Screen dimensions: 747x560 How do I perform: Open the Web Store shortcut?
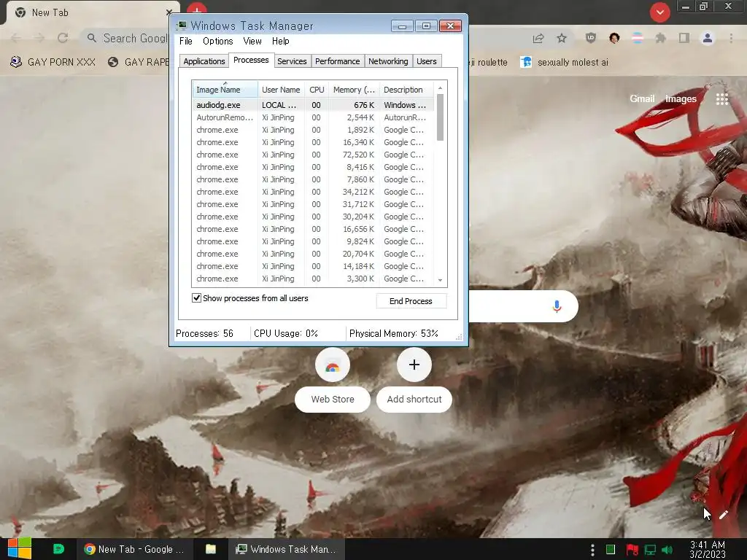(333, 381)
